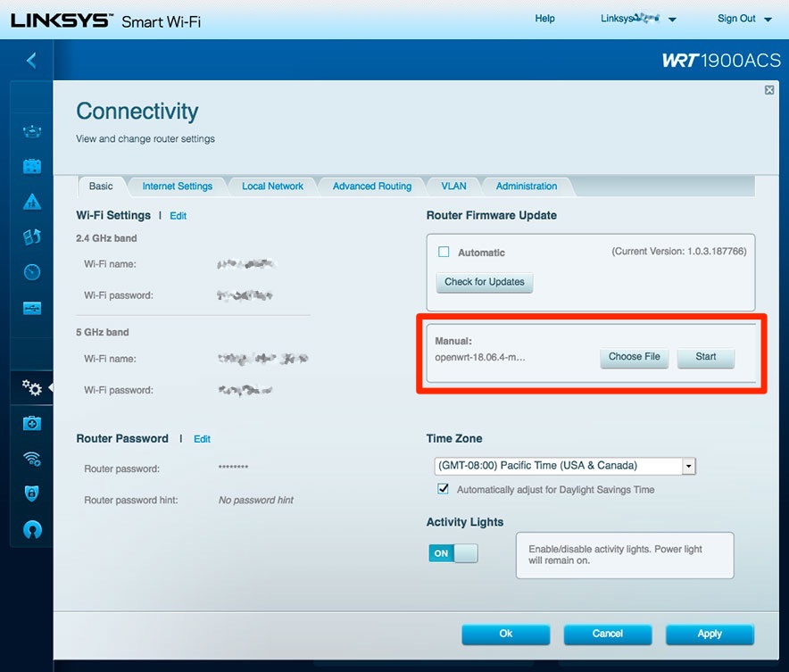
Task: Open the Media Prioritization icon
Action: [32, 236]
